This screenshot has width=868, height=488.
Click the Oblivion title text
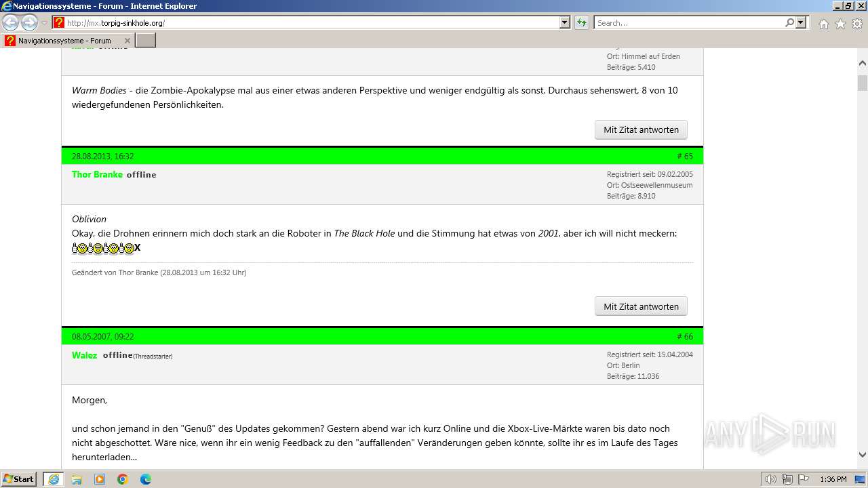coord(89,219)
